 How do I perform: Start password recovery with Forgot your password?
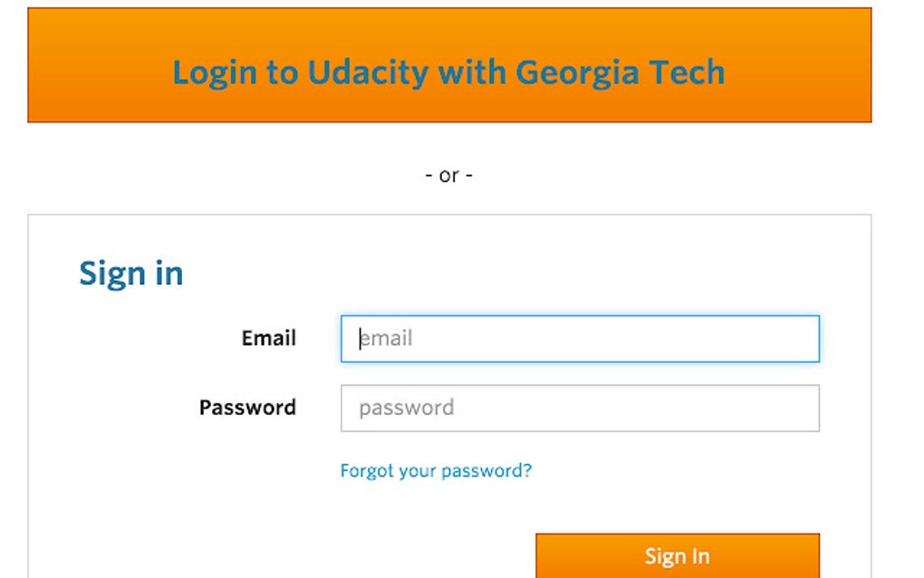point(436,470)
